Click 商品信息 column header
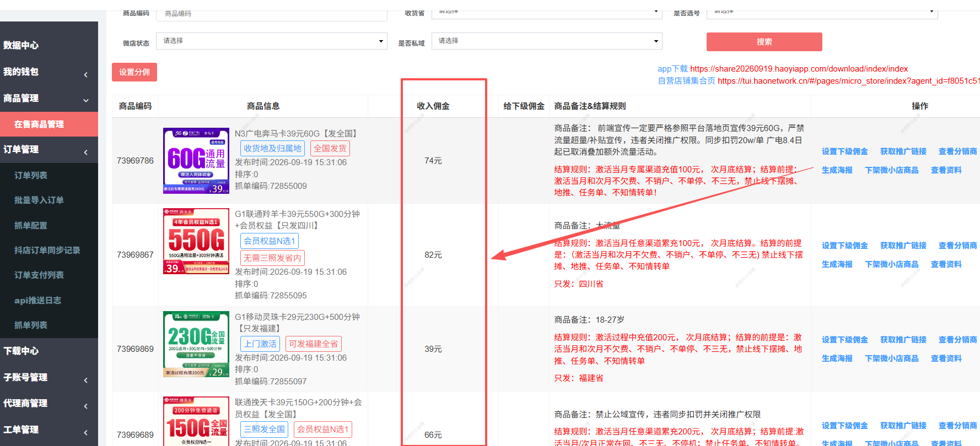 click(263, 106)
